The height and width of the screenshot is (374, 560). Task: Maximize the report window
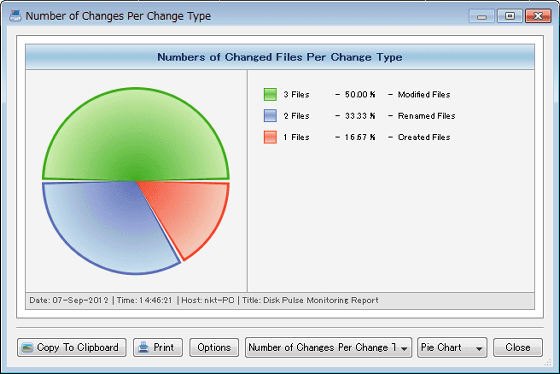click(510, 16)
